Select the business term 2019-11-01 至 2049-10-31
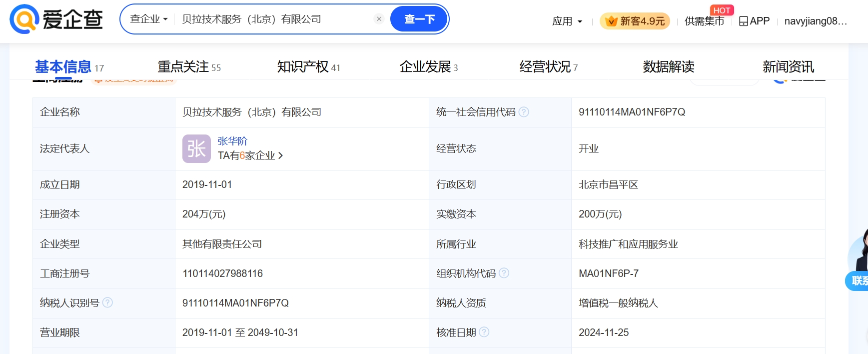868x354 pixels. 240,332
